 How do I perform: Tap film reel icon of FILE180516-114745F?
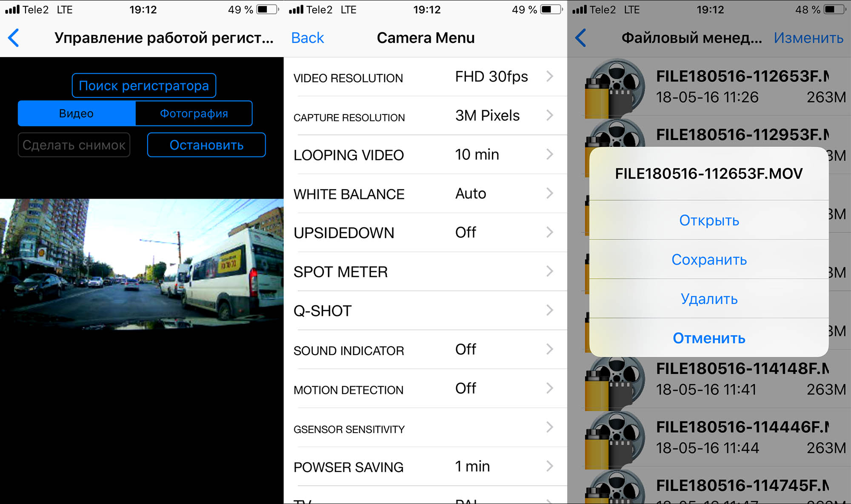614,487
